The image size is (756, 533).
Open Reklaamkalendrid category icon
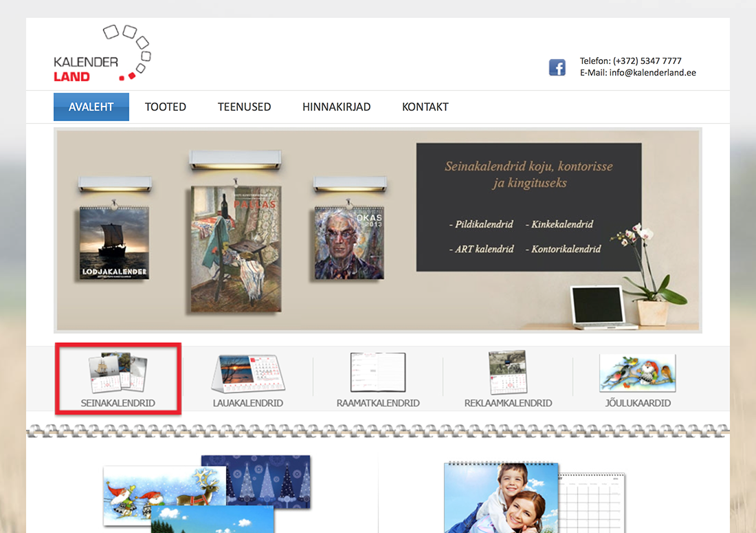tap(508, 373)
